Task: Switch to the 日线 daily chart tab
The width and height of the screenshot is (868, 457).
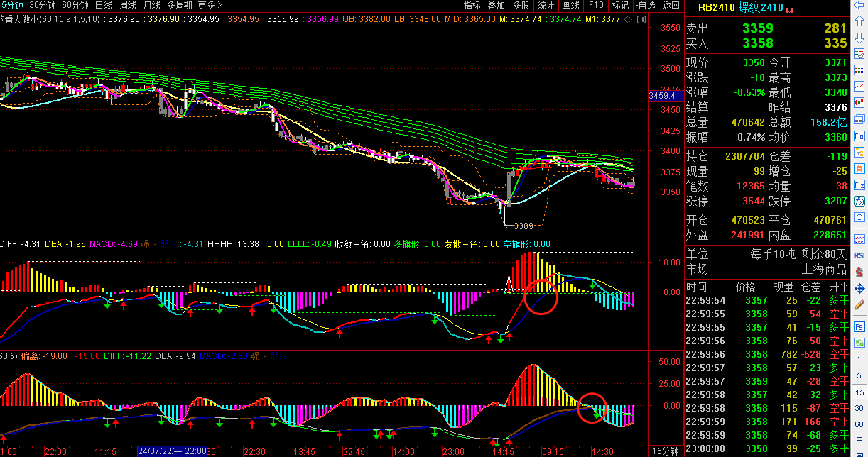Action: tap(103, 5)
